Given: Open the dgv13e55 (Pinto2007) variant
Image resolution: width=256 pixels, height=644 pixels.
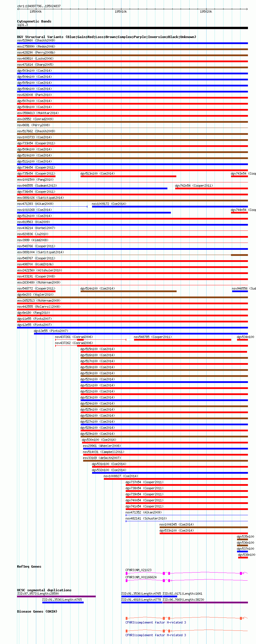Looking at the screenshot, I should pos(51,331).
